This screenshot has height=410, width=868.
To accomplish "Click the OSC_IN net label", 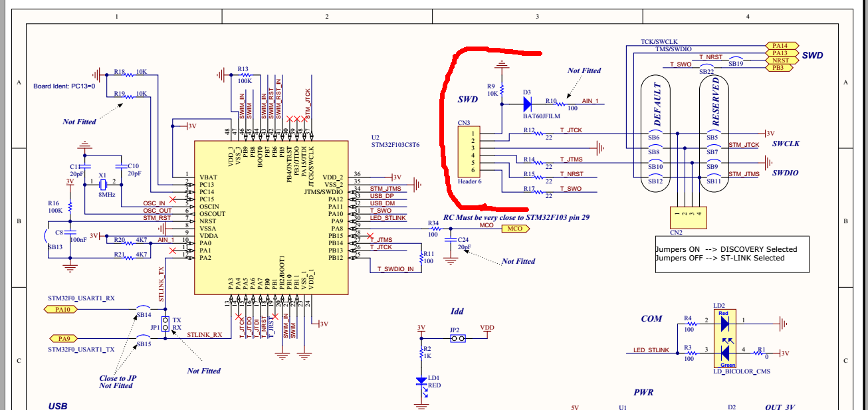I will 154,203.
